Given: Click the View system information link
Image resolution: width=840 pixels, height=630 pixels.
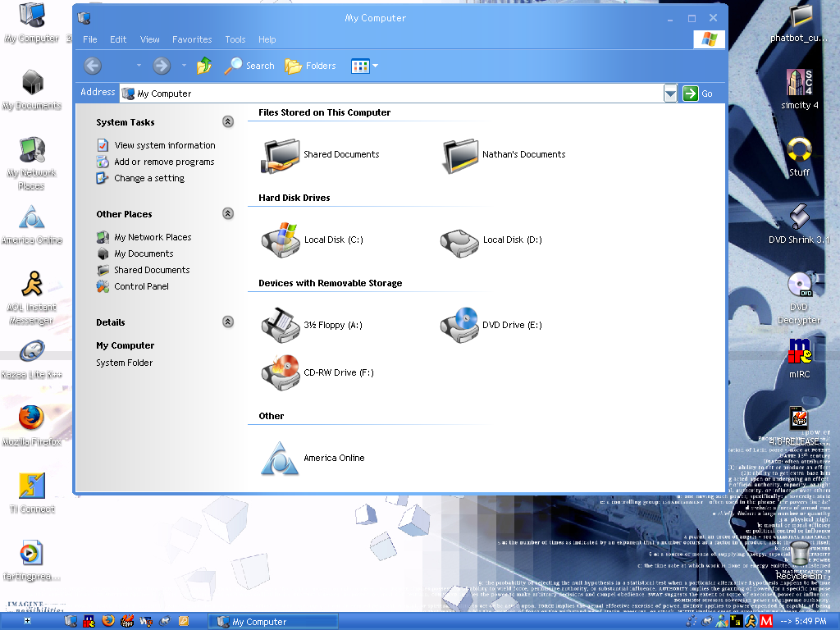Looking at the screenshot, I should [x=164, y=145].
